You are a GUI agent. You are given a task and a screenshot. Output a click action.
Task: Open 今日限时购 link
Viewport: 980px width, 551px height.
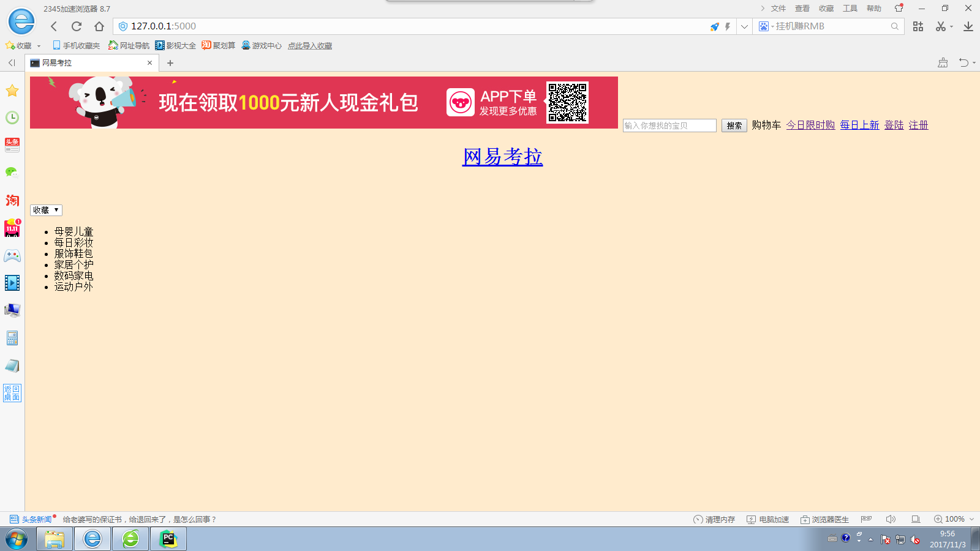(x=810, y=125)
